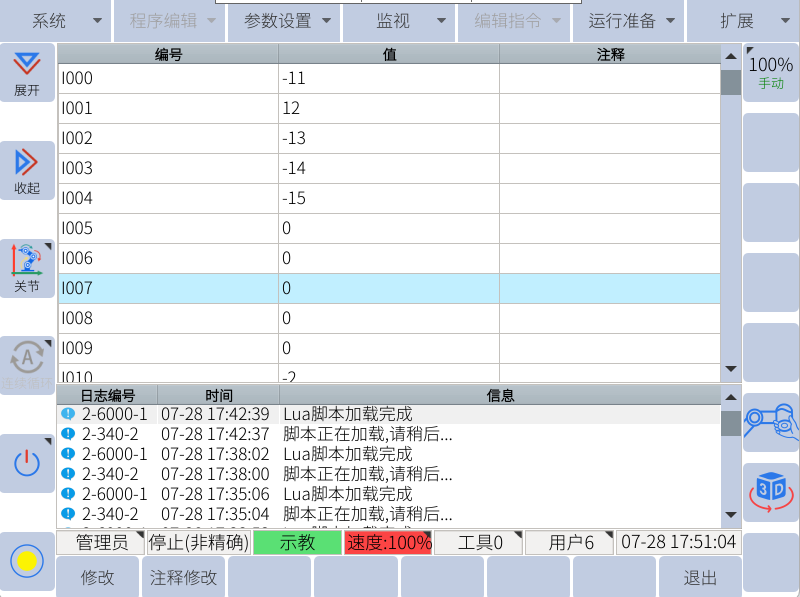This screenshot has width=800, height=597.
Task: Toggle the 停止(非精确) stop status
Action: pos(198,543)
